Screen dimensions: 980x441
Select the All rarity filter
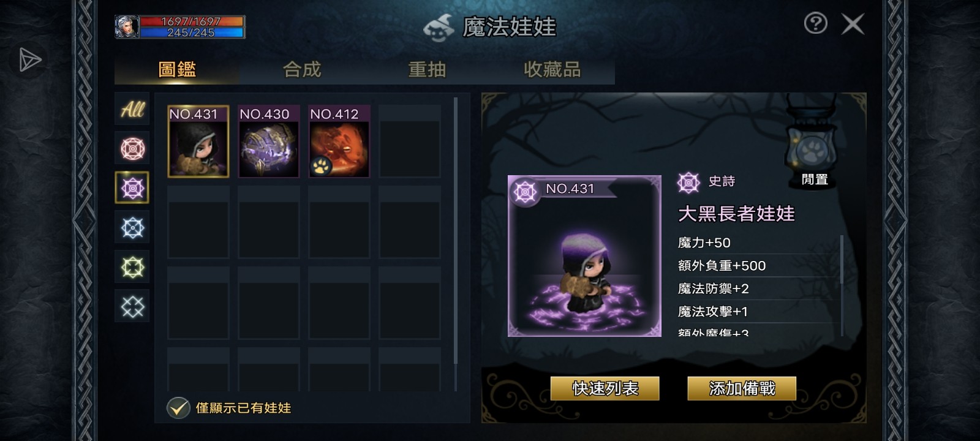(x=132, y=110)
